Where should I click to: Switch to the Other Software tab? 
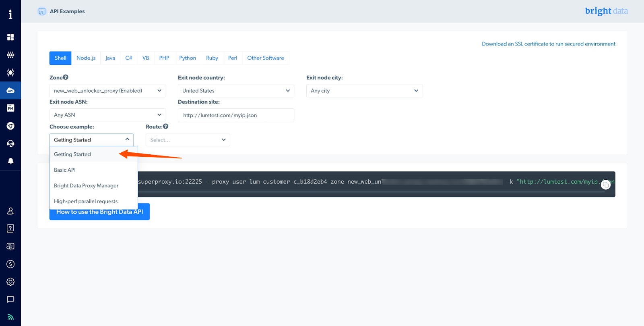pyautogui.click(x=266, y=58)
